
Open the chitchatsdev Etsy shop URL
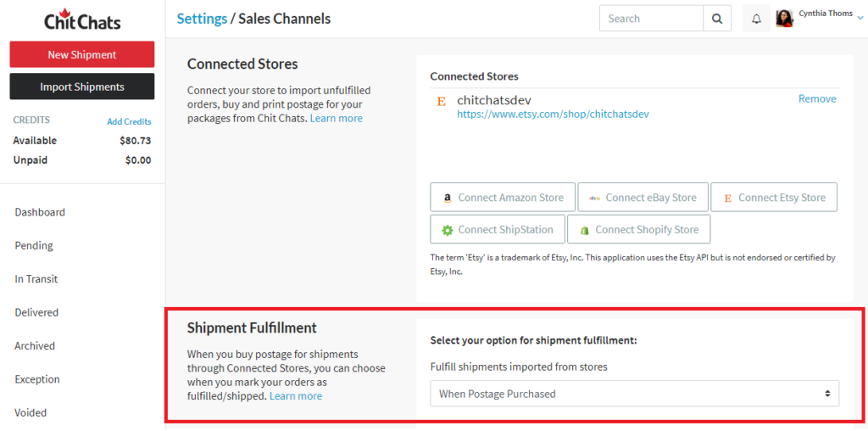pyautogui.click(x=553, y=115)
